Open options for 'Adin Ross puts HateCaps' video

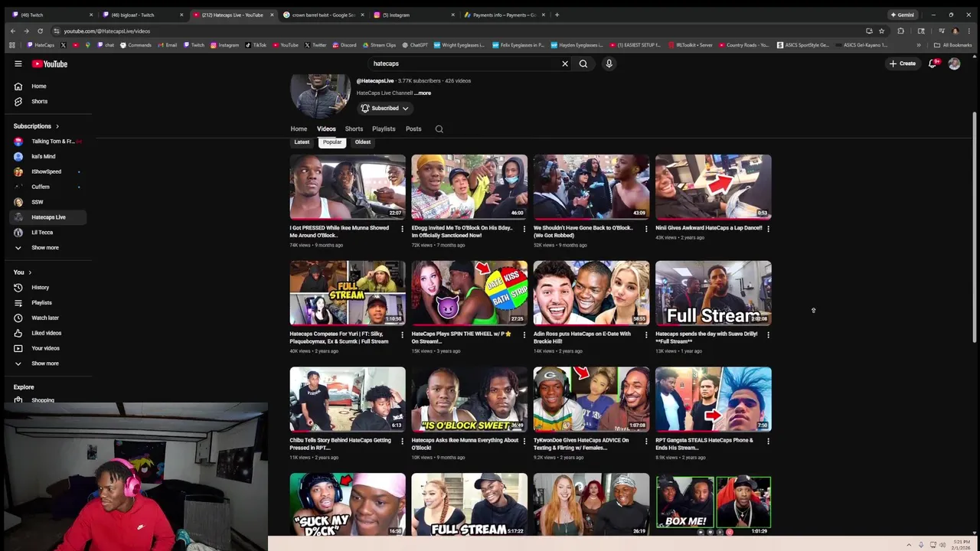tap(646, 335)
